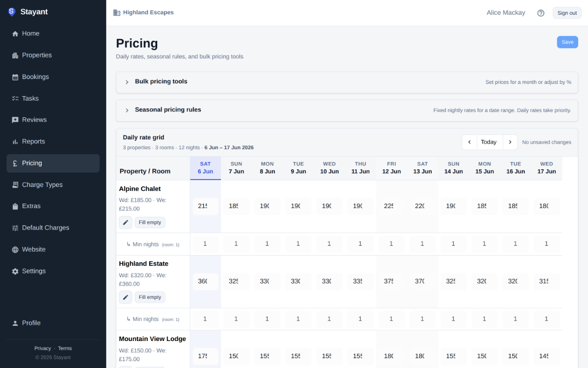Open Home in the sidebar

pyautogui.click(x=53, y=34)
